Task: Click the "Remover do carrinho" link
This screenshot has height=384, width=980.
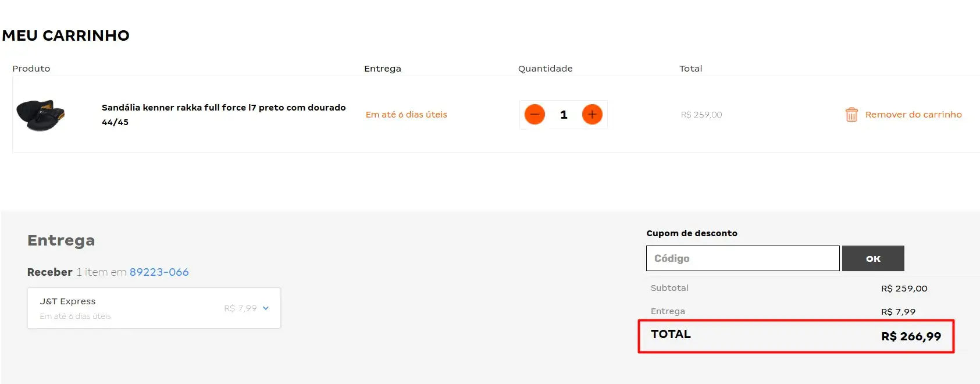Action: click(x=913, y=115)
